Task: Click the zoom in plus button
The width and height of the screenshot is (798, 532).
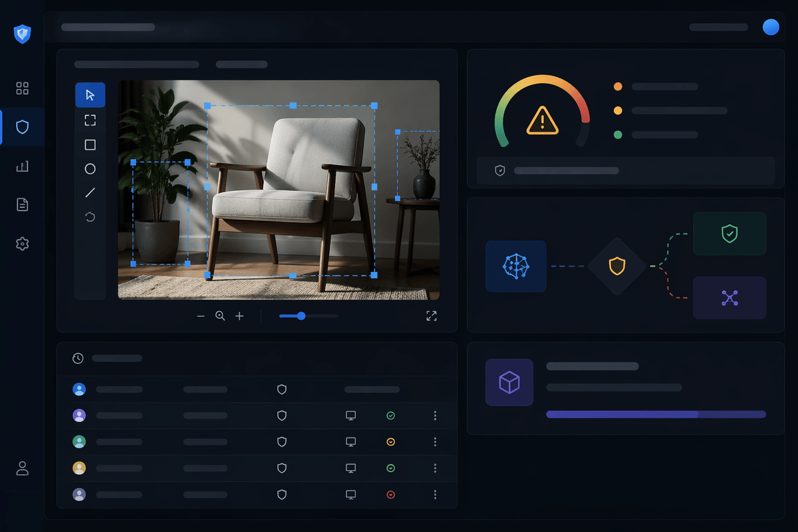Action: coord(239,317)
